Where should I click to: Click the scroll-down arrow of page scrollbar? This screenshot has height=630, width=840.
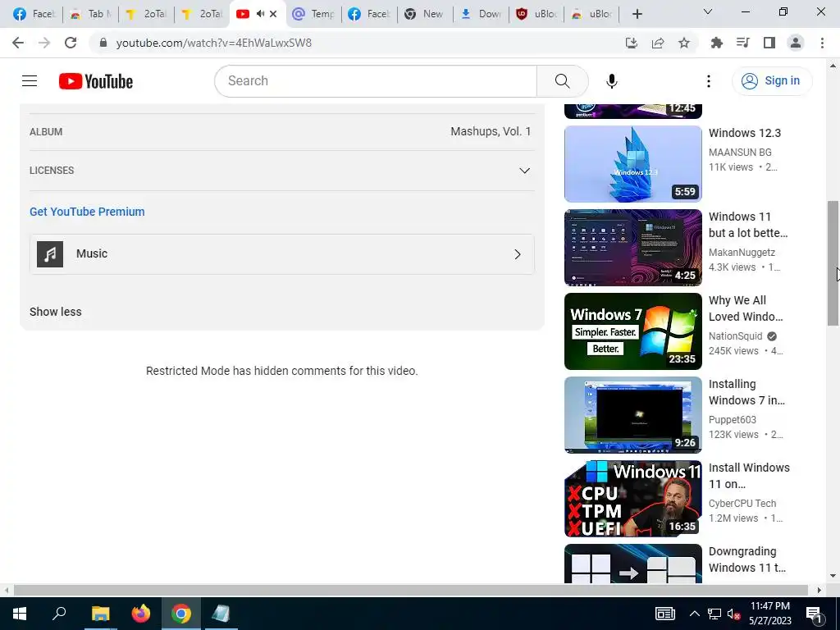click(833, 577)
